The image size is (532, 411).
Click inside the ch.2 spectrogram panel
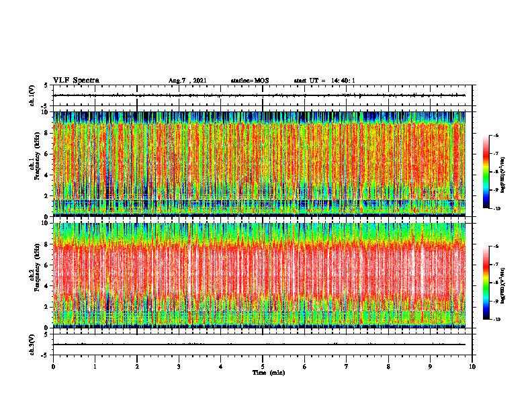pyautogui.click(x=263, y=275)
